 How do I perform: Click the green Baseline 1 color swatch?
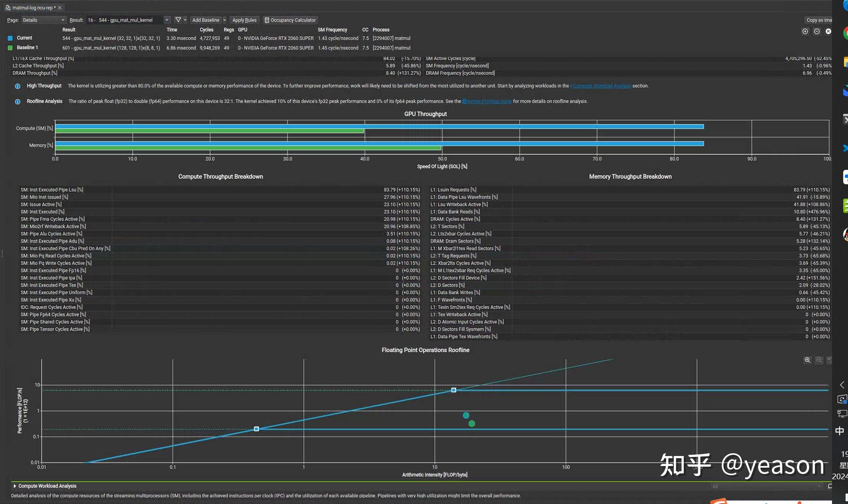tap(10, 48)
